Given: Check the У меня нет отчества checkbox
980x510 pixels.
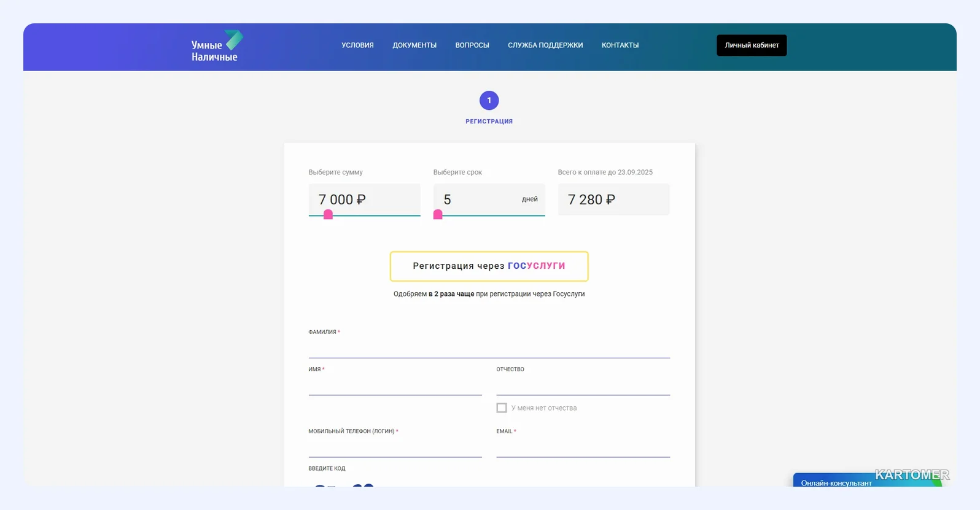Looking at the screenshot, I should click(x=502, y=408).
